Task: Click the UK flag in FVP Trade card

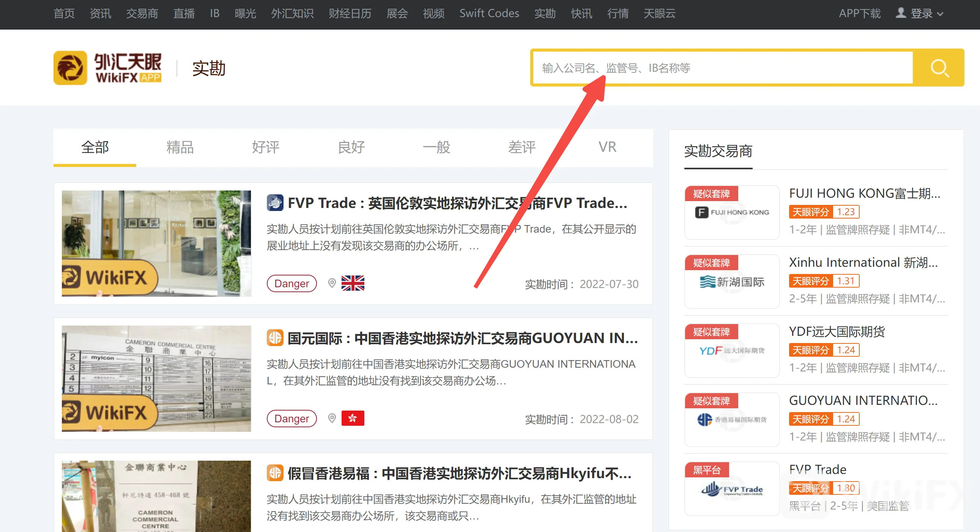Action: [x=353, y=283]
